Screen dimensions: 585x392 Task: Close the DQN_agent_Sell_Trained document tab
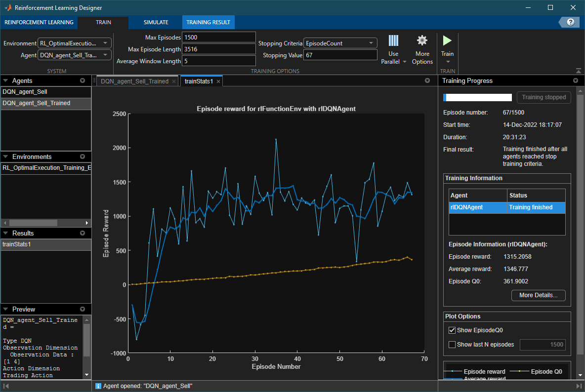tap(174, 81)
